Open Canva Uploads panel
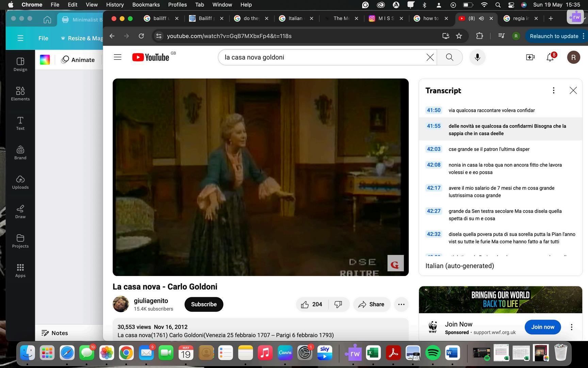This screenshot has height=368, width=588. point(20,182)
